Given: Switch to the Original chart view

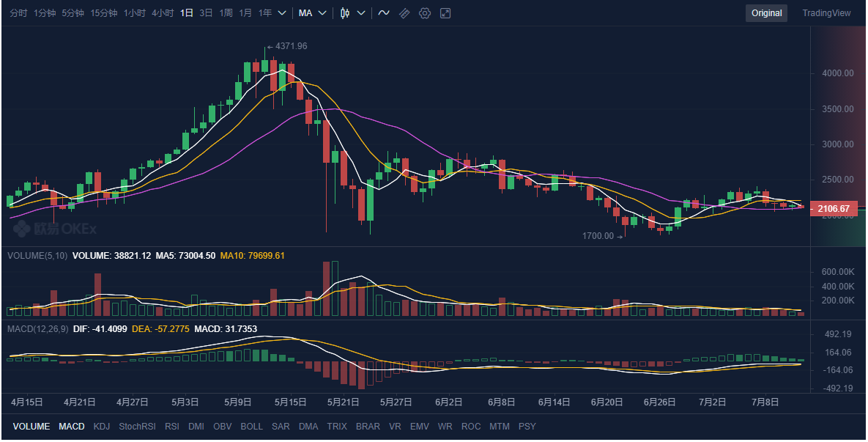Looking at the screenshot, I should coord(767,13).
